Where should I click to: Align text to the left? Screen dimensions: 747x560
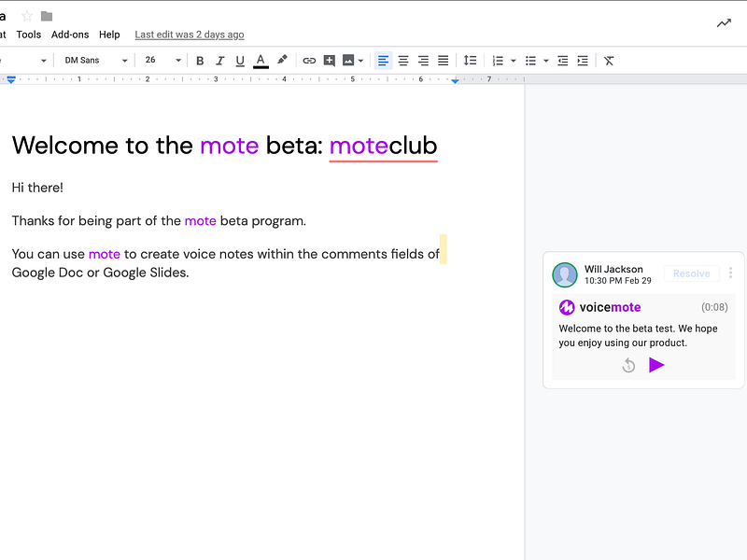(383, 61)
